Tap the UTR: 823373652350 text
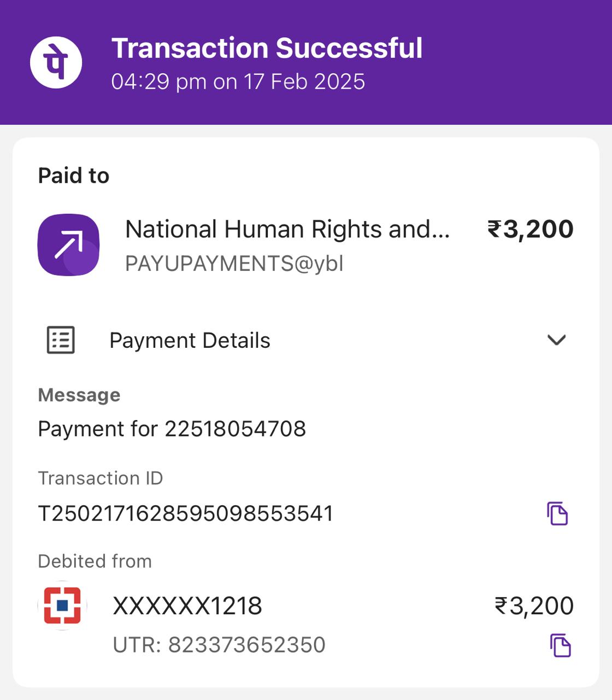This screenshot has width=612, height=700. point(219,645)
